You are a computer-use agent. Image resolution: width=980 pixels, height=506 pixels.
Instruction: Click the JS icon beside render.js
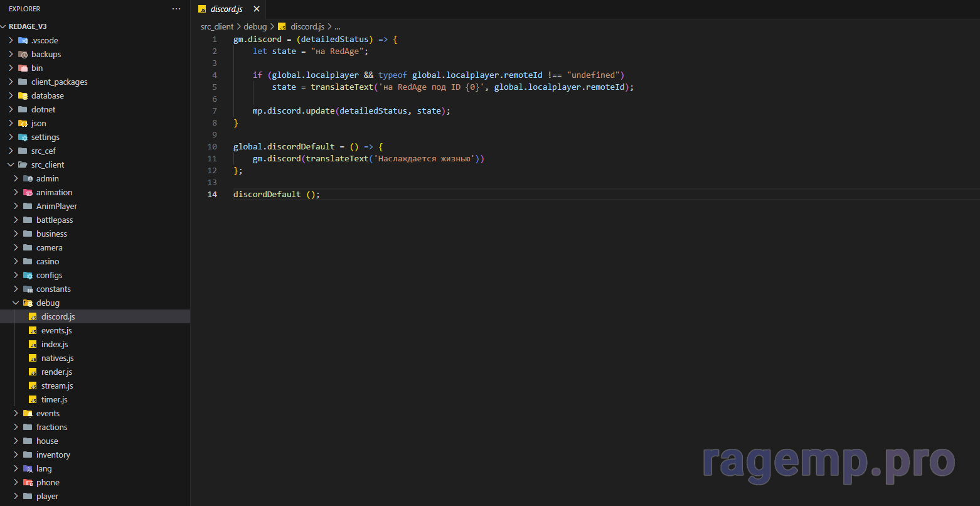[33, 372]
